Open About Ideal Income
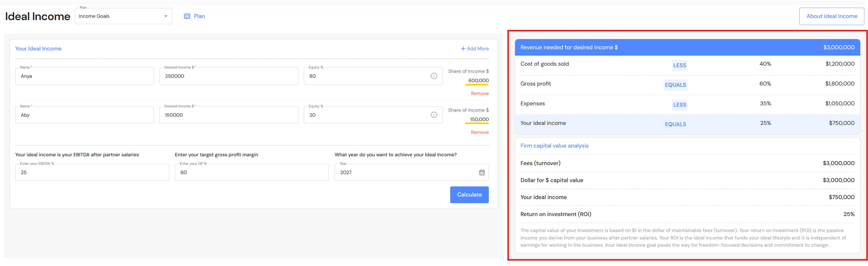The image size is (868, 266). [x=831, y=16]
